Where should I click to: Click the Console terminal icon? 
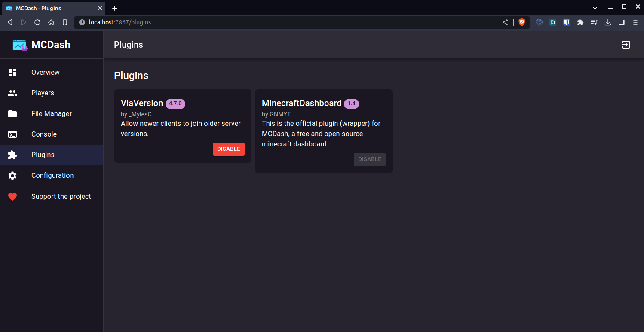click(x=12, y=134)
